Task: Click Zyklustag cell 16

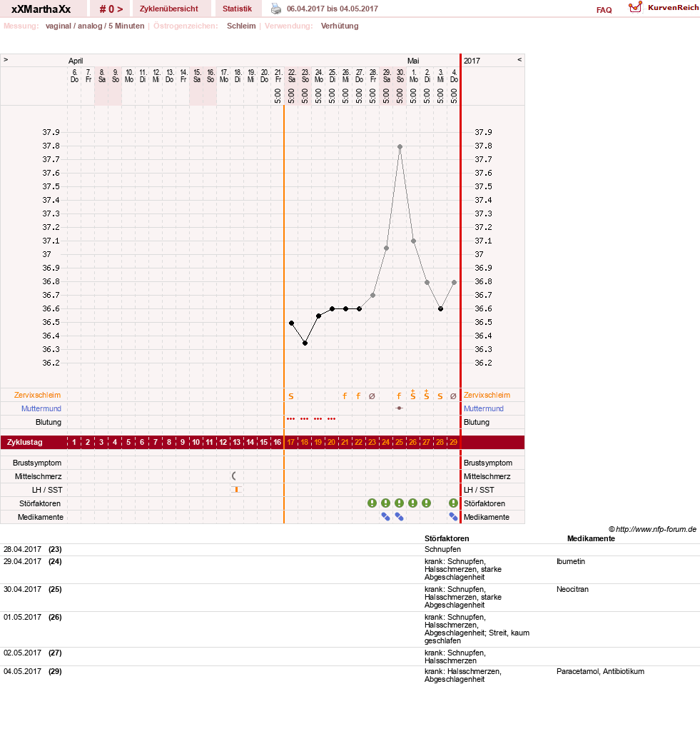Action: click(x=278, y=442)
